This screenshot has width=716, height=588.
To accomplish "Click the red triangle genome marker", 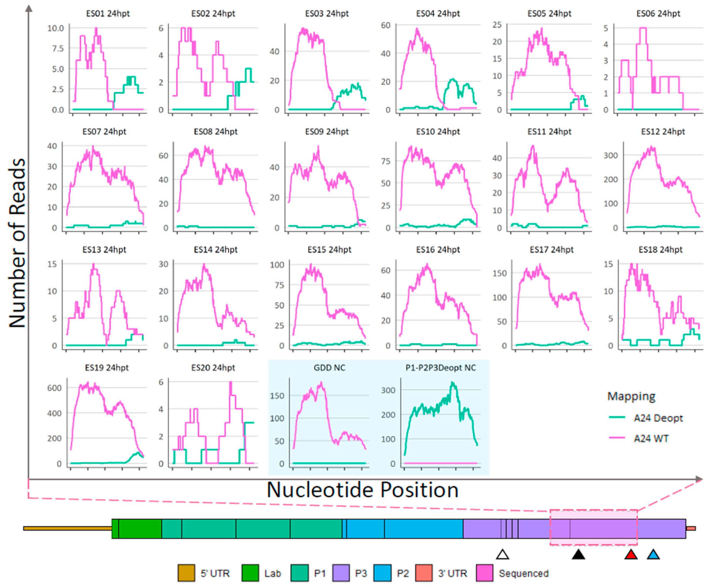I will coord(631,555).
